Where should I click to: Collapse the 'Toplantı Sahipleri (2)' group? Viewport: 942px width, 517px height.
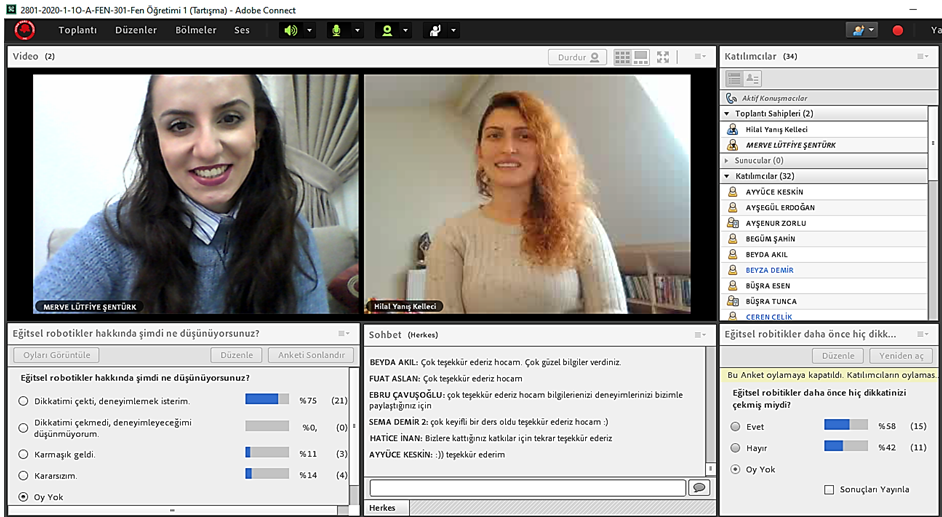point(727,114)
